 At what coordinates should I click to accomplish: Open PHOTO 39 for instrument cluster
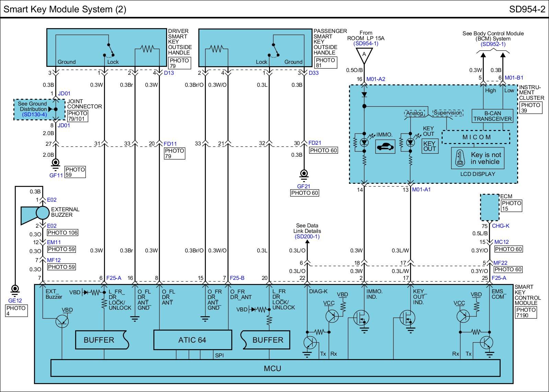pos(530,108)
